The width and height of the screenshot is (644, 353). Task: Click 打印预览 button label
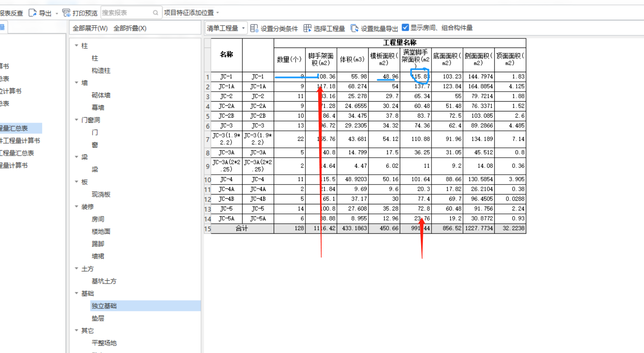pos(85,13)
